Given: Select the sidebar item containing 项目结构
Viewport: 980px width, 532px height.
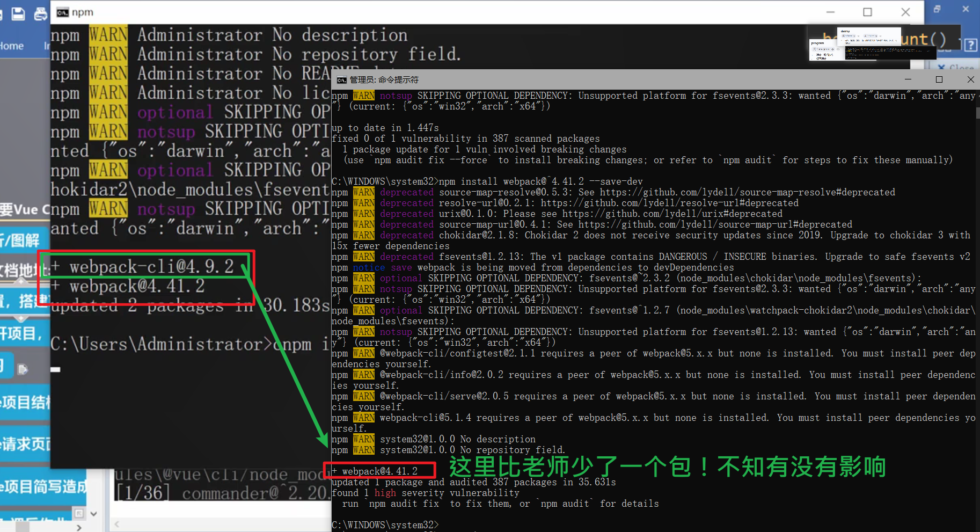Looking at the screenshot, I should tap(25, 402).
